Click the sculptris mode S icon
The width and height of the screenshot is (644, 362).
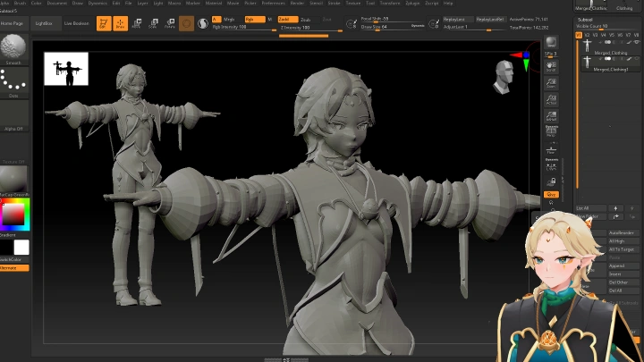coord(202,23)
